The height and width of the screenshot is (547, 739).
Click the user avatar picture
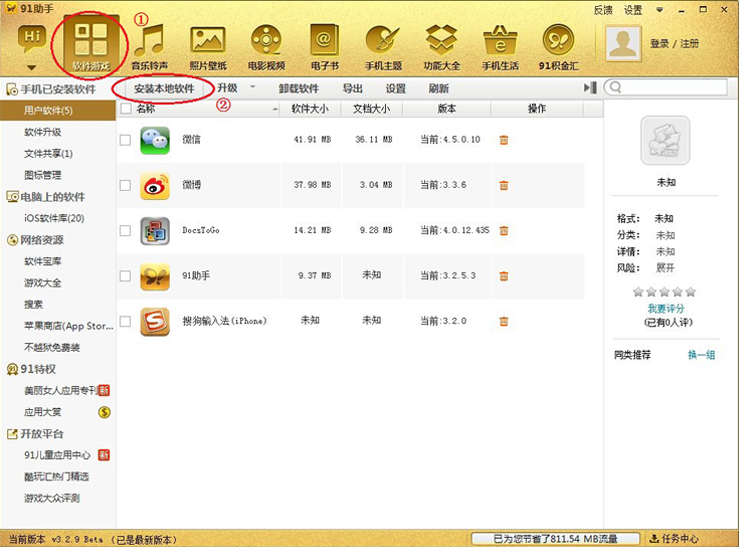tap(623, 43)
